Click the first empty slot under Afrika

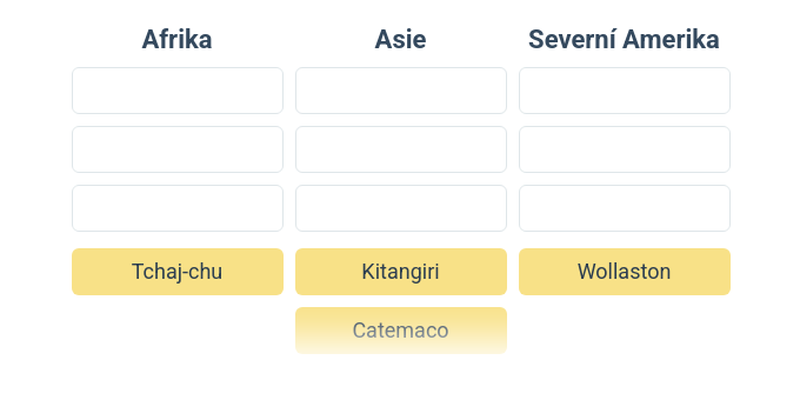(177, 91)
